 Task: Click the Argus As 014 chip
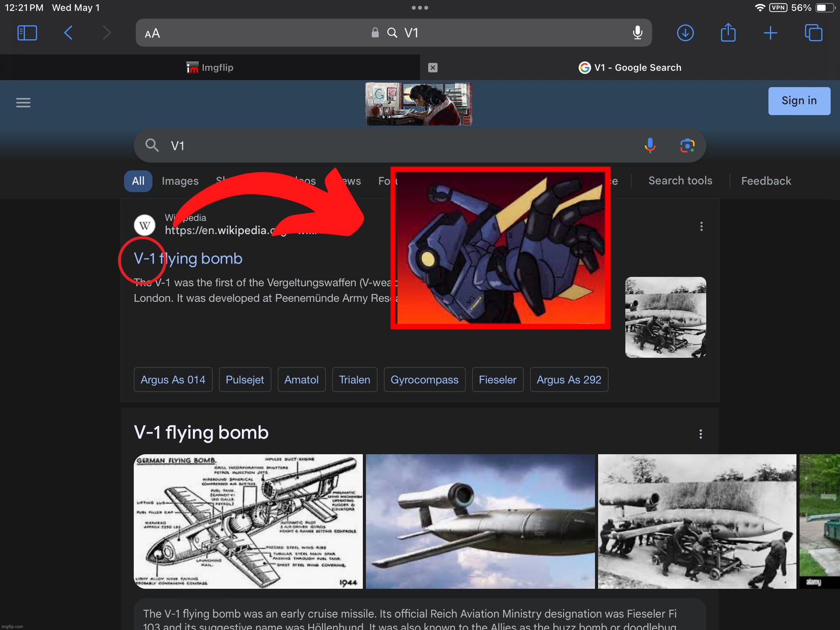coord(173,380)
